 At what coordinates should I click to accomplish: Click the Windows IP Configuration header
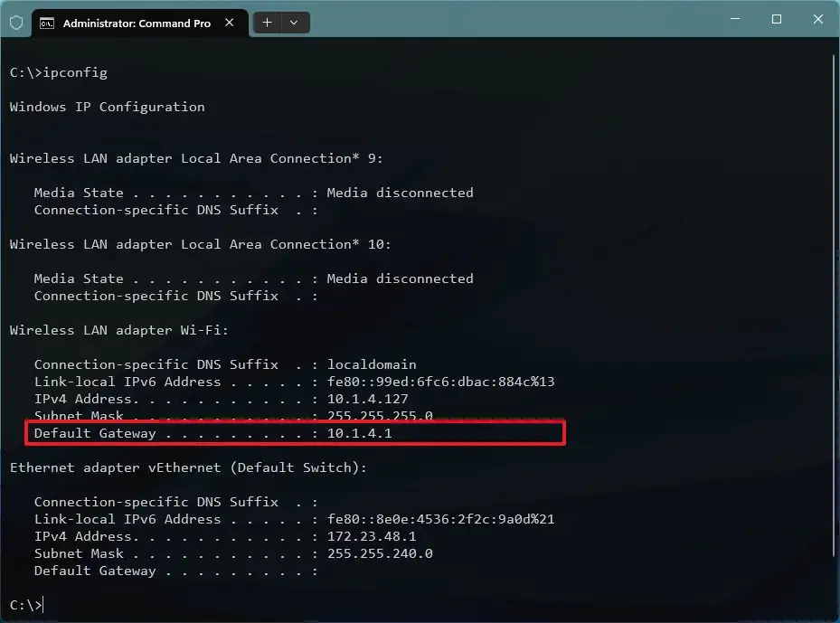point(106,106)
